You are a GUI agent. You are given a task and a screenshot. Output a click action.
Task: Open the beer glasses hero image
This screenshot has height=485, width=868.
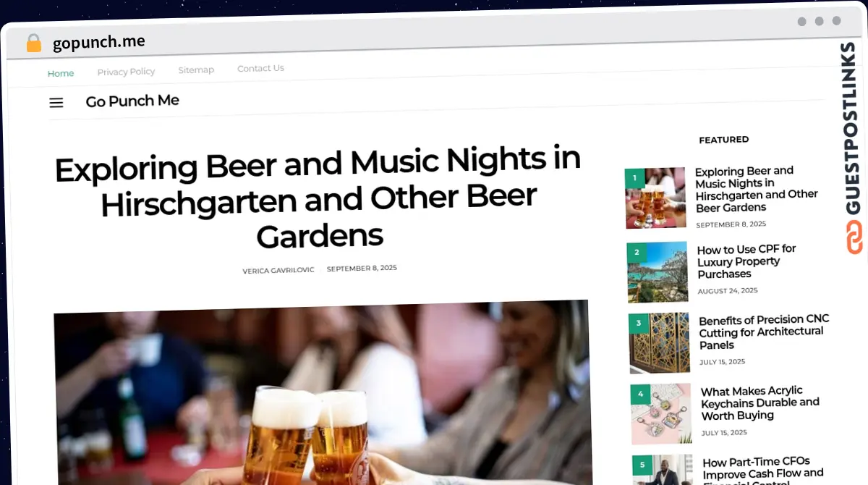click(322, 392)
